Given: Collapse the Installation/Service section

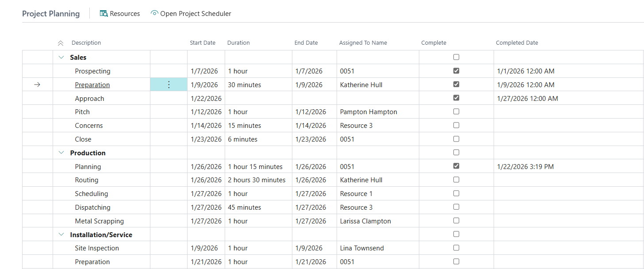Looking at the screenshot, I should [61, 234].
